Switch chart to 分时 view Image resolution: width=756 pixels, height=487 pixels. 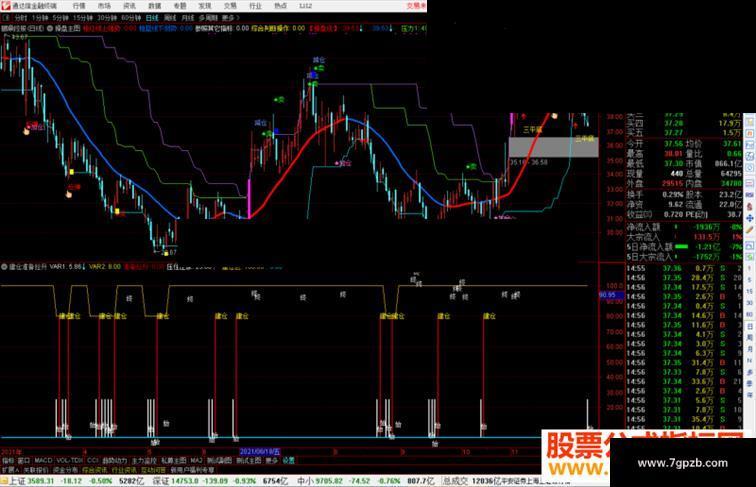[x=21, y=18]
